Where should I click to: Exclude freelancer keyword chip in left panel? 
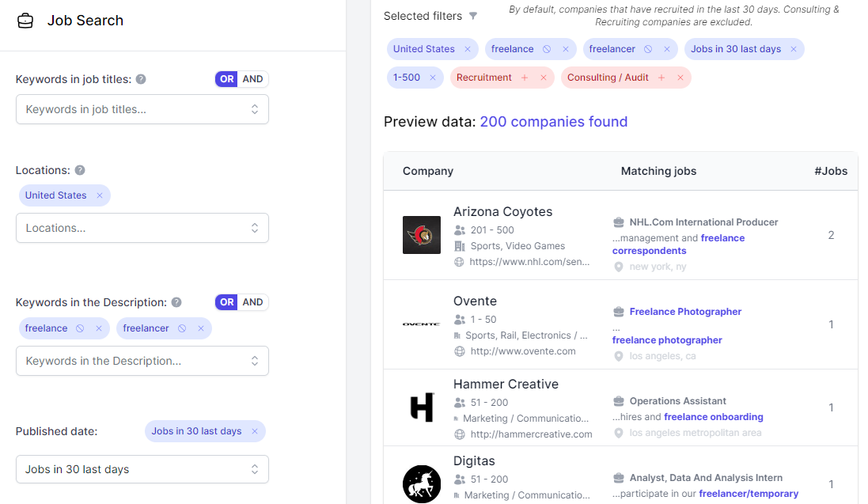pos(182,328)
